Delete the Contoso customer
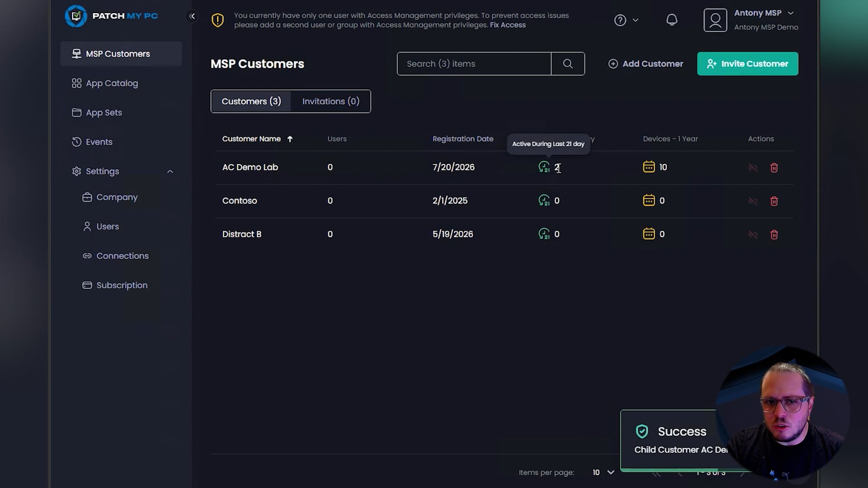Image resolution: width=868 pixels, height=488 pixels. click(774, 201)
